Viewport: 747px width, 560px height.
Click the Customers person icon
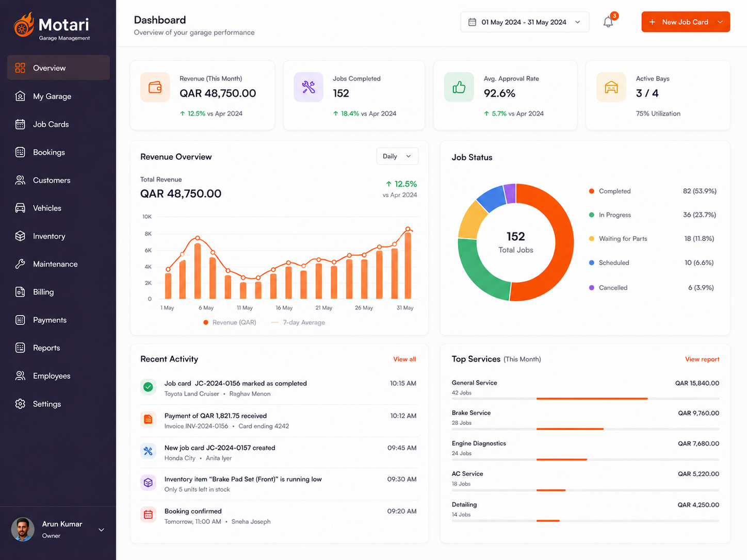[20, 180]
